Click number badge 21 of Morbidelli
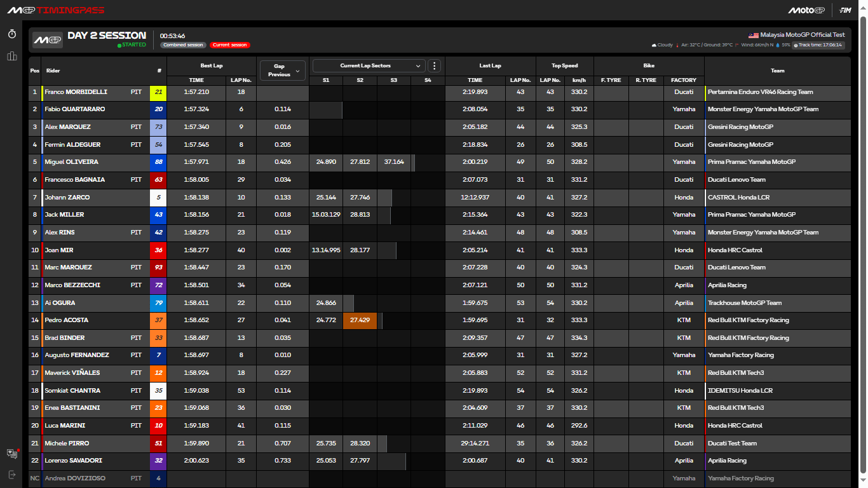This screenshot has width=868, height=488. tap(158, 92)
